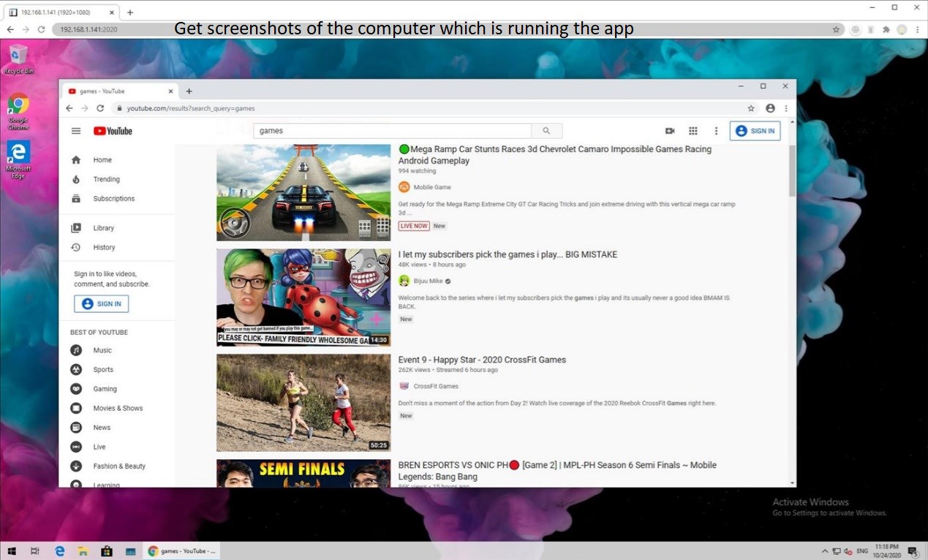
Task: Bookmark page star in inner Chrome window
Action: pyautogui.click(x=751, y=108)
